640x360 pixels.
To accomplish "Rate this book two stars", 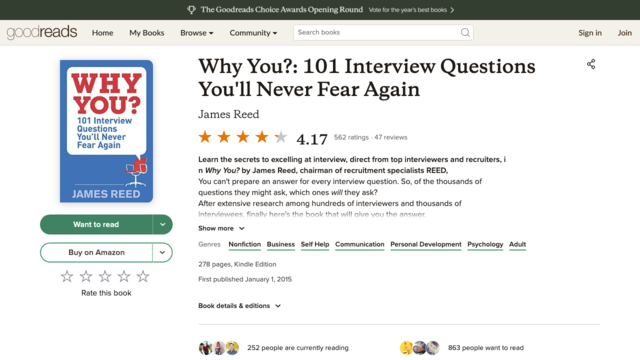I will [x=86, y=276].
